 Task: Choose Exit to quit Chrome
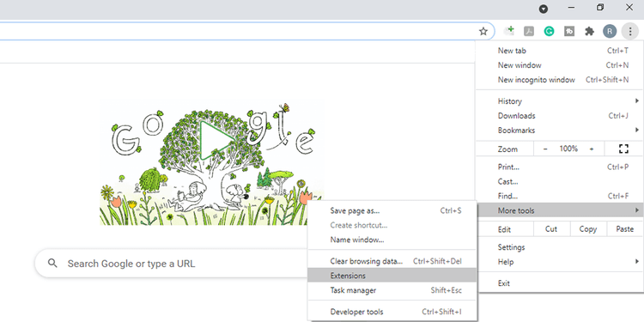pos(560,283)
